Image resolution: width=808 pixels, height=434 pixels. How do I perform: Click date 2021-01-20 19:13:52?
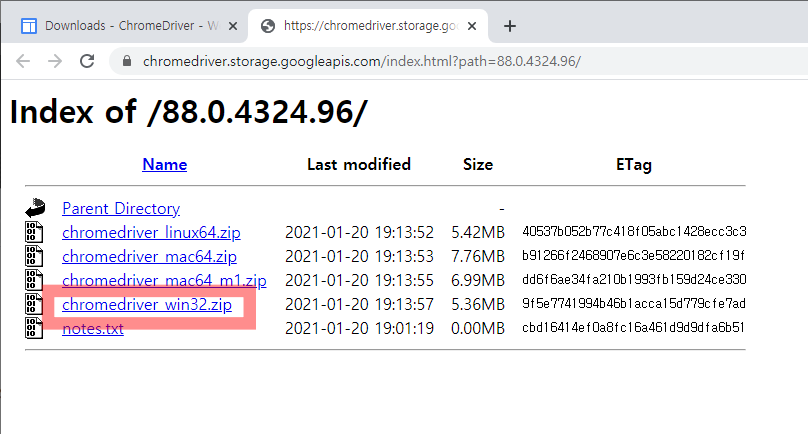coord(359,232)
